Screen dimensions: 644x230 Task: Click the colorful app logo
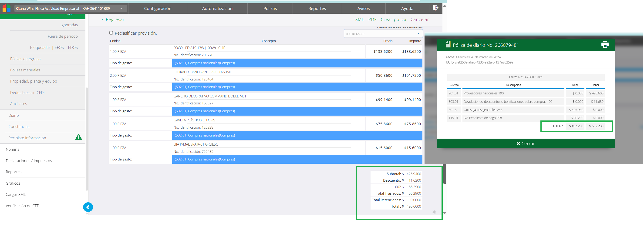(x=7, y=8)
